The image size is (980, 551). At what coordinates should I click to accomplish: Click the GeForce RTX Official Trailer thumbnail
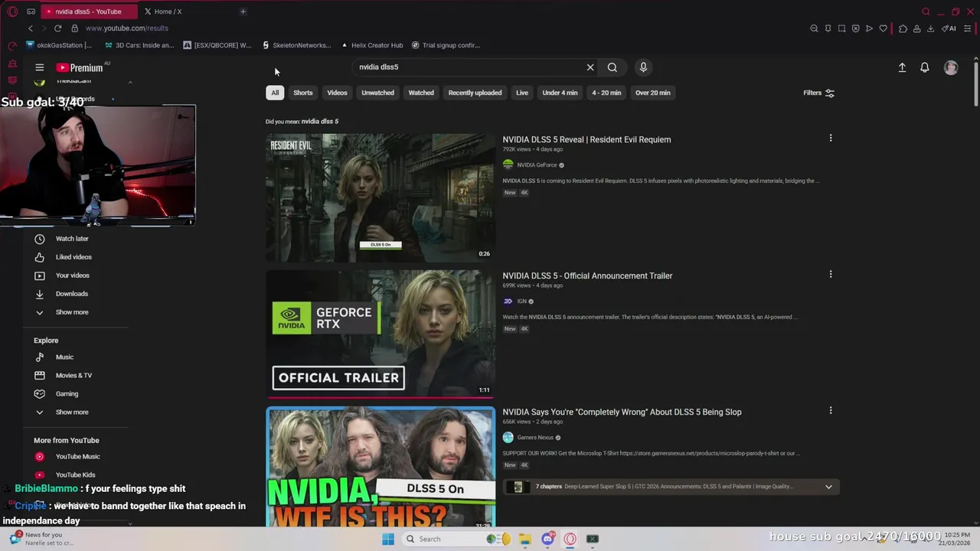(x=381, y=334)
